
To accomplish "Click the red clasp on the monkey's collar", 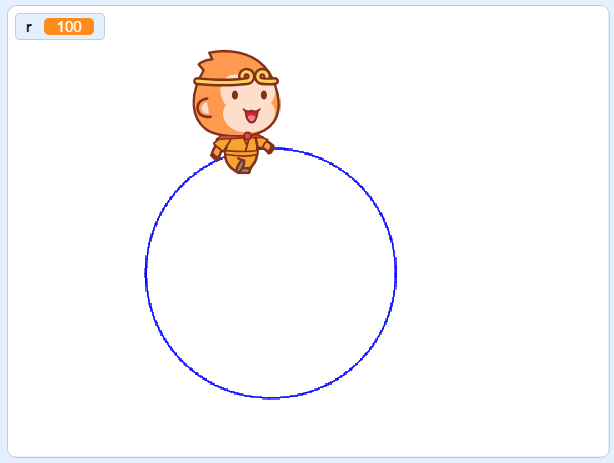I will tap(247, 136).
